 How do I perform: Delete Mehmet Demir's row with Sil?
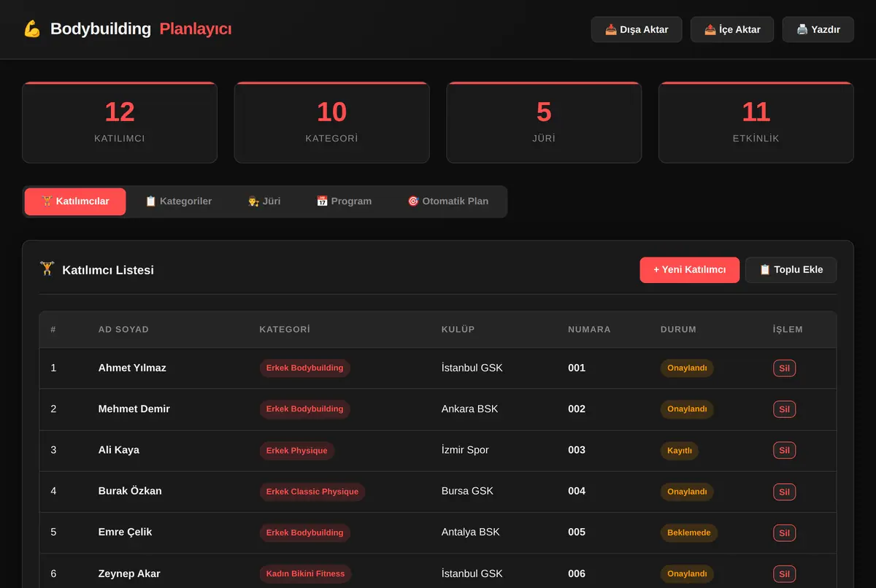(784, 409)
